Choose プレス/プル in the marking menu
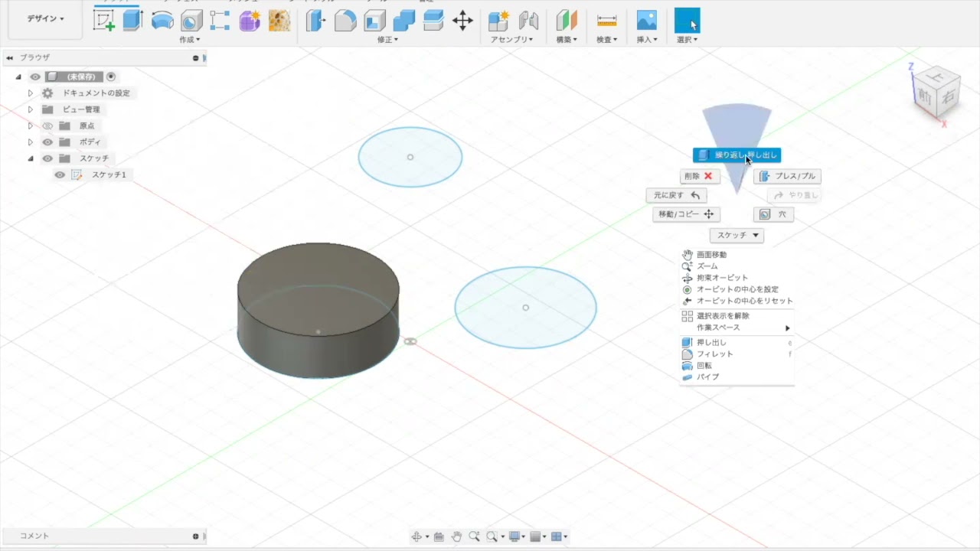This screenshot has height=551, width=980. point(787,176)
